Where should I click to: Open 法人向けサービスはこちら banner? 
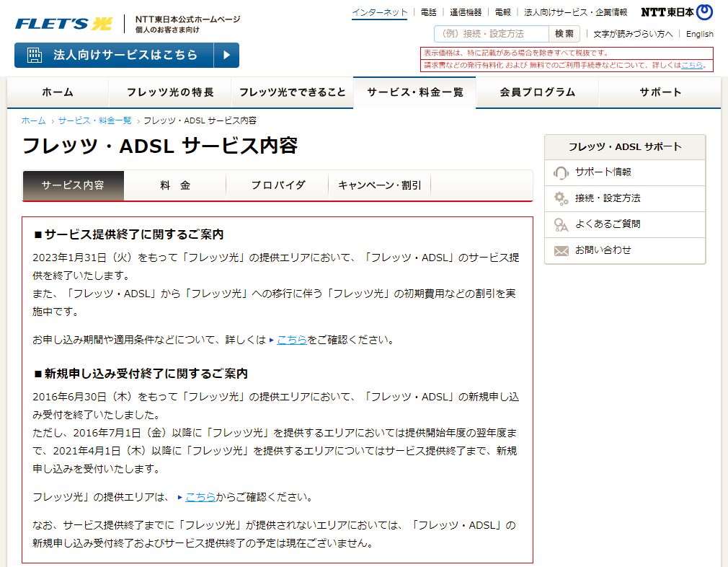pyautogui.click(x=127, y=55)
